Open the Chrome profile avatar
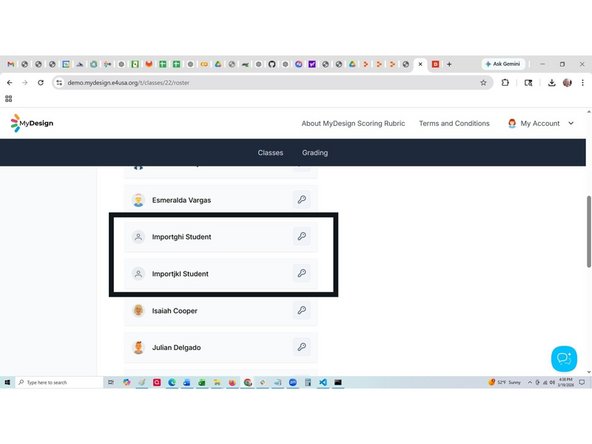 pos(567,83)
